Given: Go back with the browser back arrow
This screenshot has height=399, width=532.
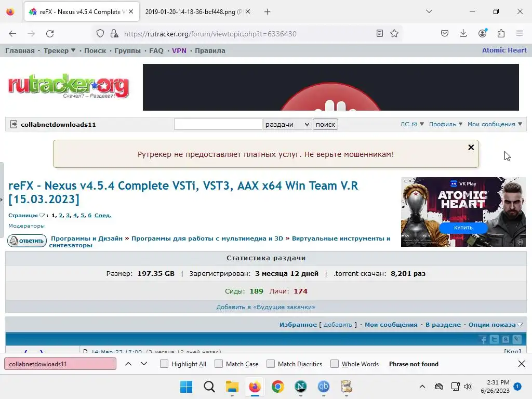Looking at the screenshot, I should coord(12,34).
